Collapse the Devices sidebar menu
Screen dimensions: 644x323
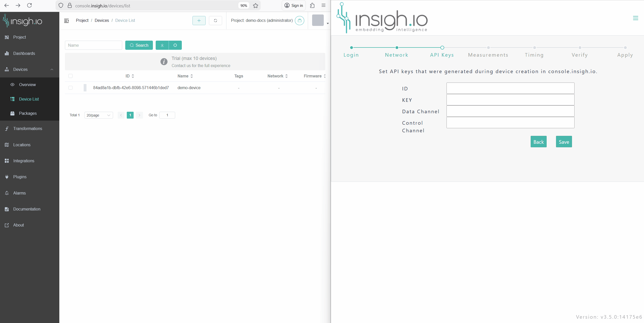[x=52, y=70]
